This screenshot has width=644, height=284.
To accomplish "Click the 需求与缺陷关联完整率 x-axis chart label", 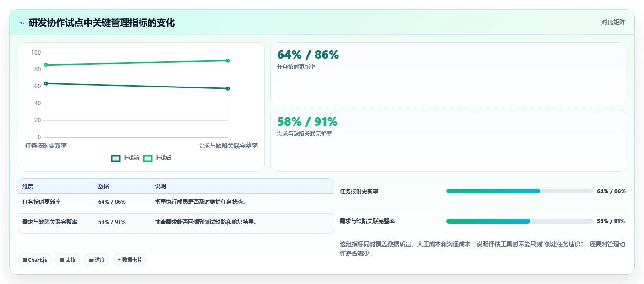I will coord(228,146).
